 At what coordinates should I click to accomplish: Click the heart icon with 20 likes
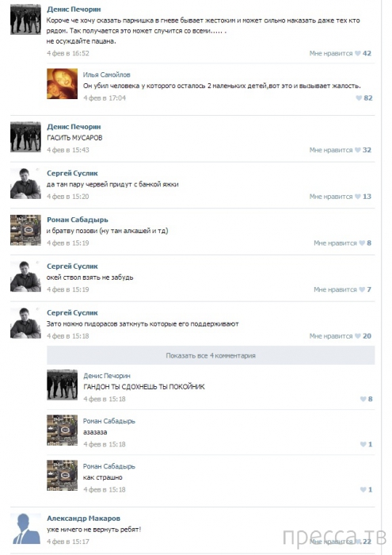[358, 336]
